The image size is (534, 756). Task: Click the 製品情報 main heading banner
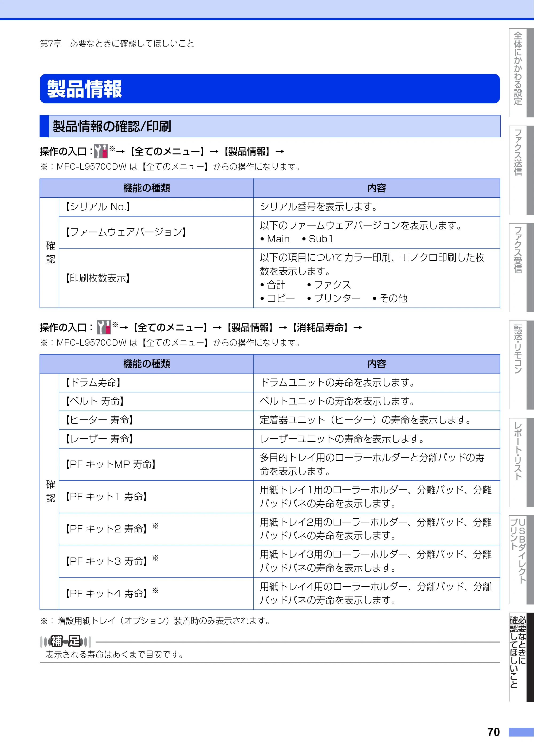269,89
